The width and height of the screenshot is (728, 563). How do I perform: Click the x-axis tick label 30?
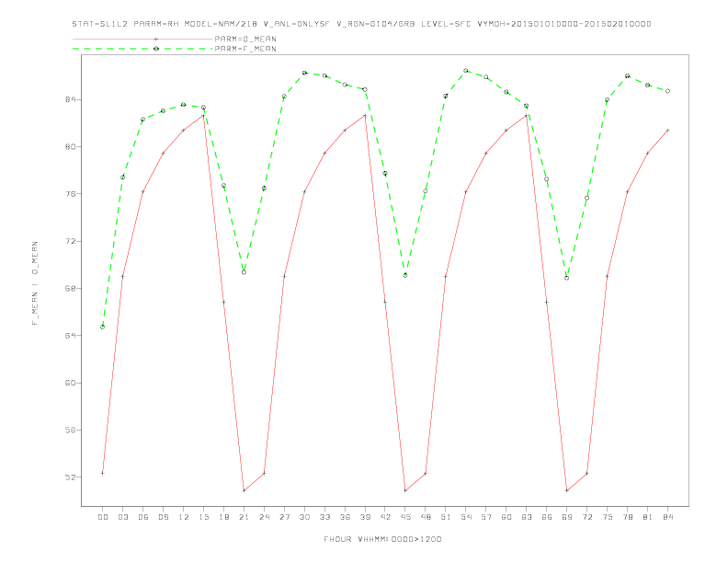(x=304, y=517)
